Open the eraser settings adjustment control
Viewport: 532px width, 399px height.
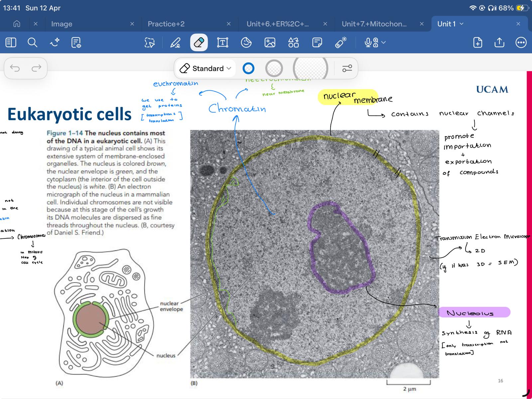347,68
